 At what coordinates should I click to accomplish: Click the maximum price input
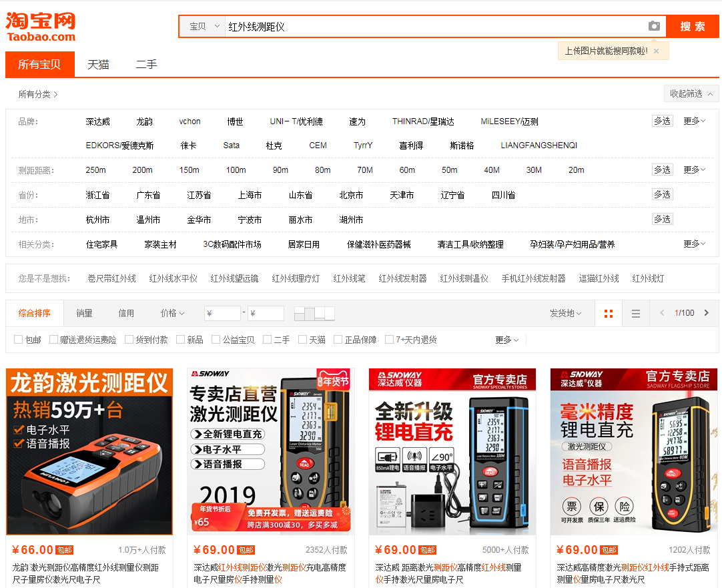pos(266,313)
